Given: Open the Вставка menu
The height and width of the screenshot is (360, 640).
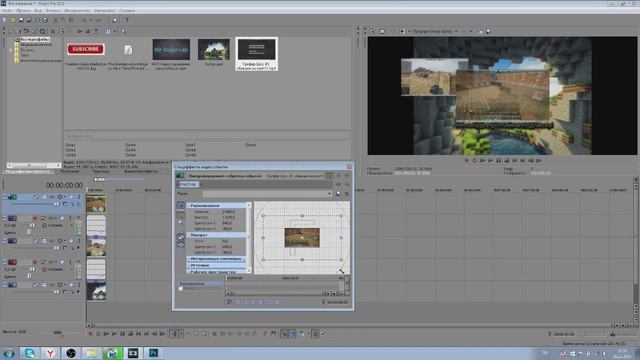Looking at the screenshot, I should coord(53,11).
